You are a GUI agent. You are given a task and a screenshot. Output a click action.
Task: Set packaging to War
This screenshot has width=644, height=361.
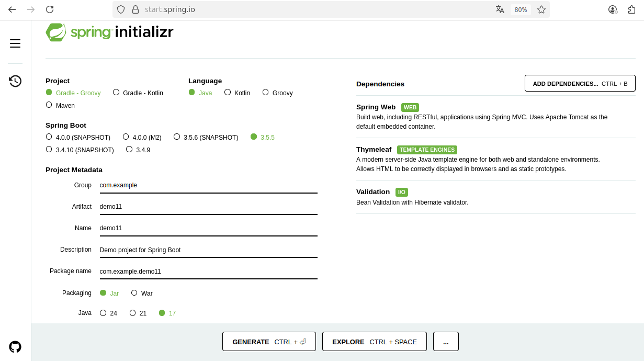142,293
